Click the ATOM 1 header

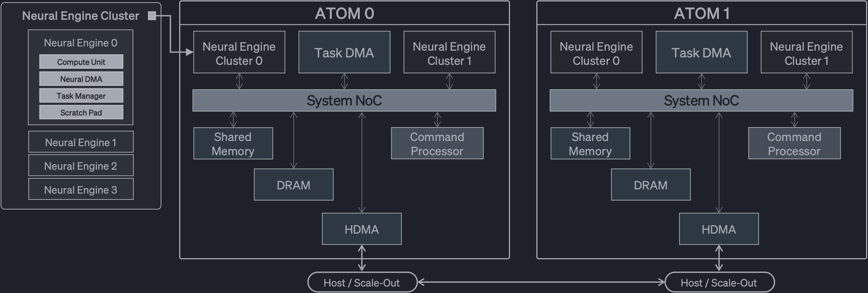pyautogui.click(x=702, y=13)
